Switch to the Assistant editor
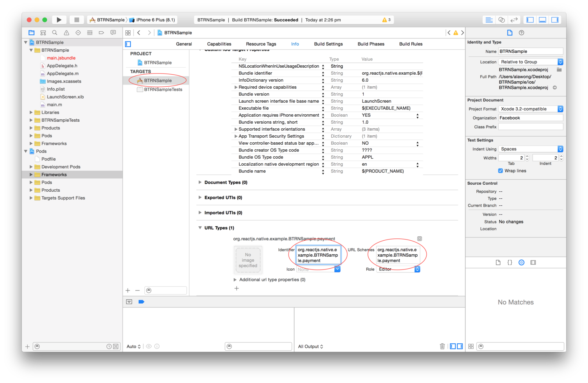588x383 pixels. pos(502,20)
